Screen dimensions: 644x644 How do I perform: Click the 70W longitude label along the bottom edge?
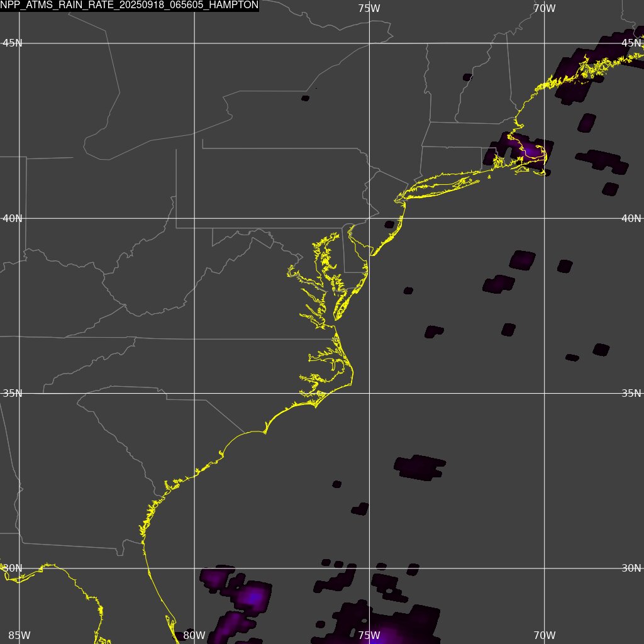coord(545,635)
